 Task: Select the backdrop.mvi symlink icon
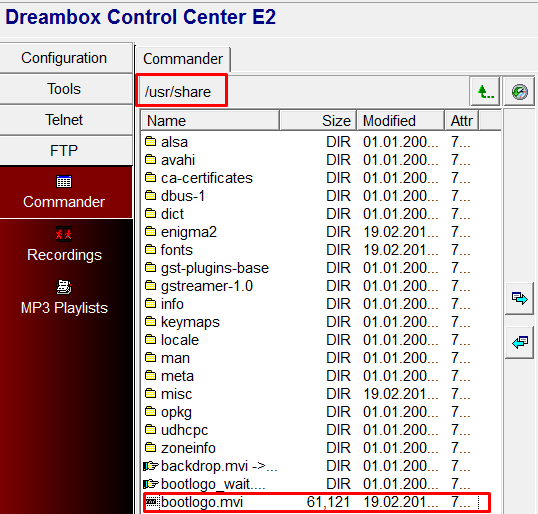point(151,466)
